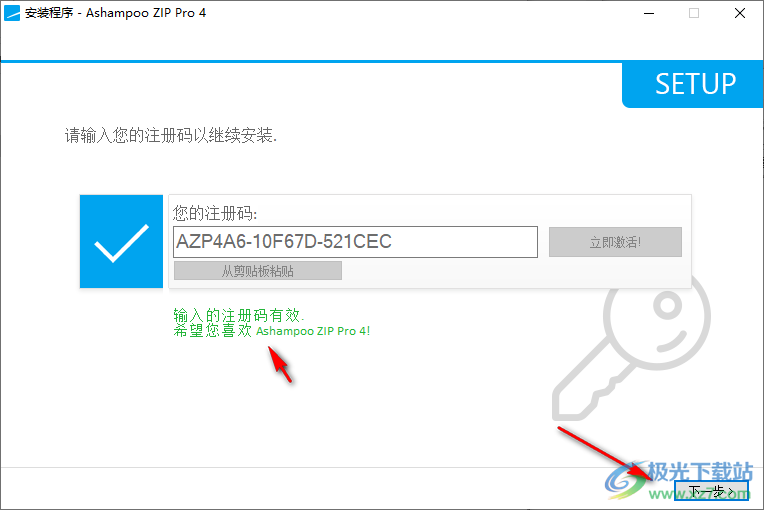Click the blue SETUP banner

pyautogui.click(x=693, y=84)
